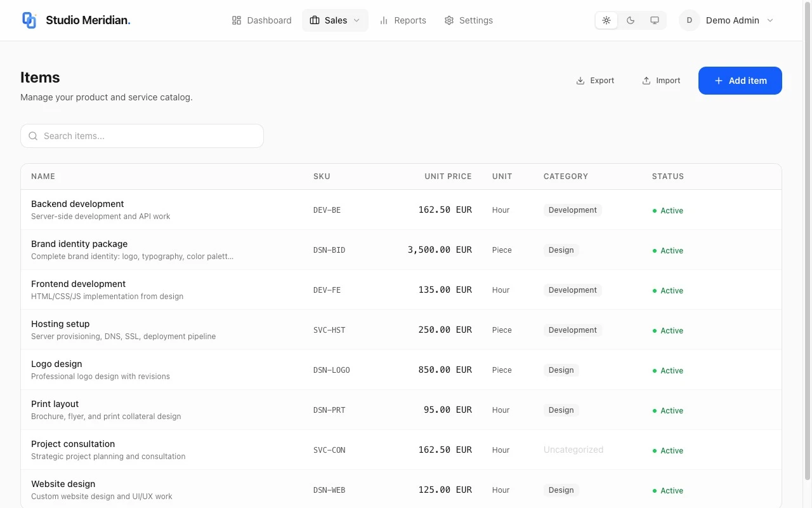This screenshot has height=508, width=812.
Task: Click SKU DSN-LOGO
Action: pos(332,370)
